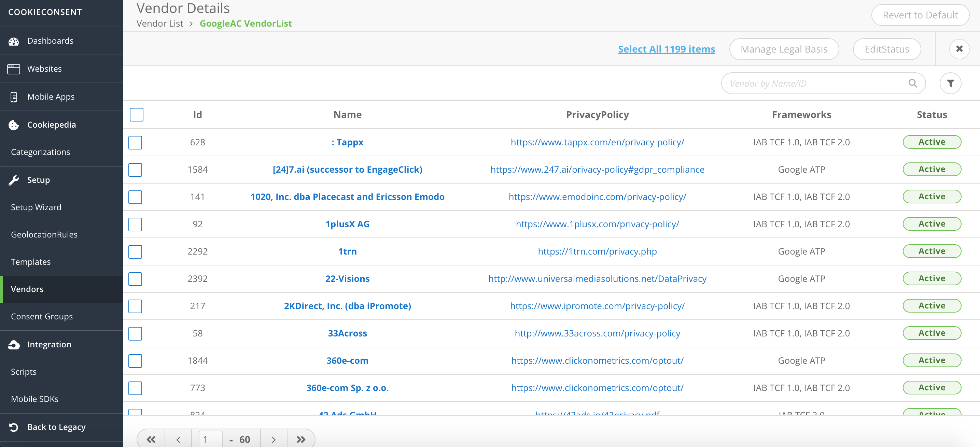The width and height of the screenshot is (980, 447).
Task: Click the Cookiepedia cookie icon
Action: pyautogui.click(x=14, y=125)
